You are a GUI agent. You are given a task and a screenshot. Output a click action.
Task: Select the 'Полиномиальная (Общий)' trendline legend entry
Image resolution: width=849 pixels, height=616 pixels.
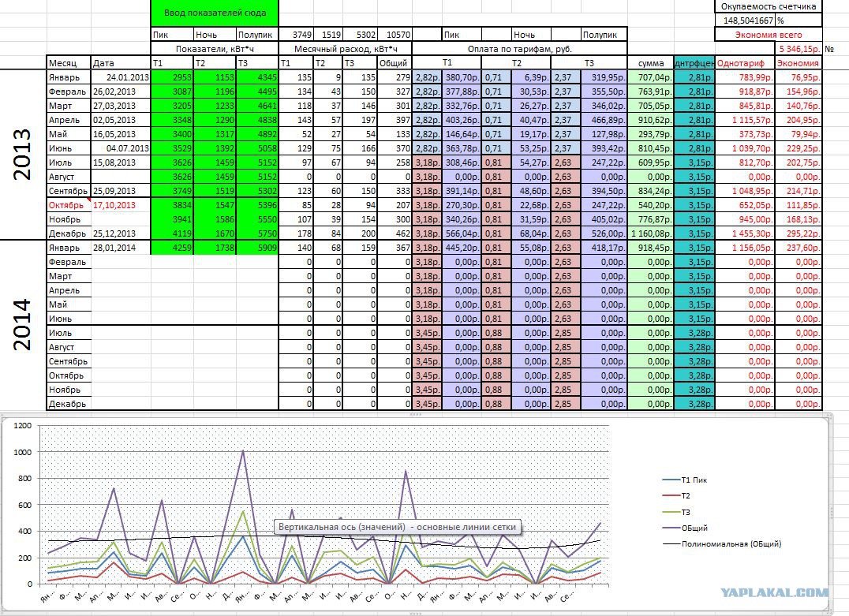[722, 544]
